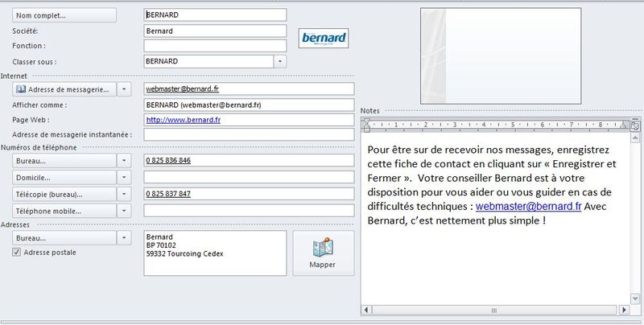Click the fax number field 0 825 837 847
The height and width of the screenshot is (325, 644).
[x=249, y=194]
